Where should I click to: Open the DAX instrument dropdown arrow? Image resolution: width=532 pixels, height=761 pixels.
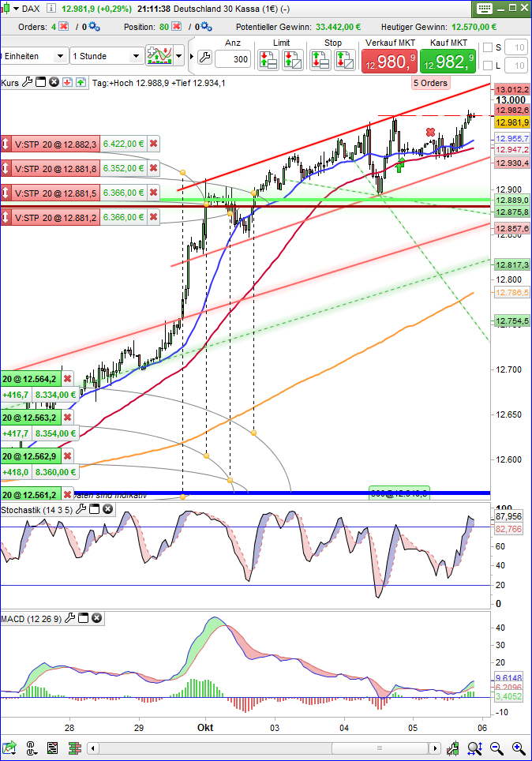[16, 9]
